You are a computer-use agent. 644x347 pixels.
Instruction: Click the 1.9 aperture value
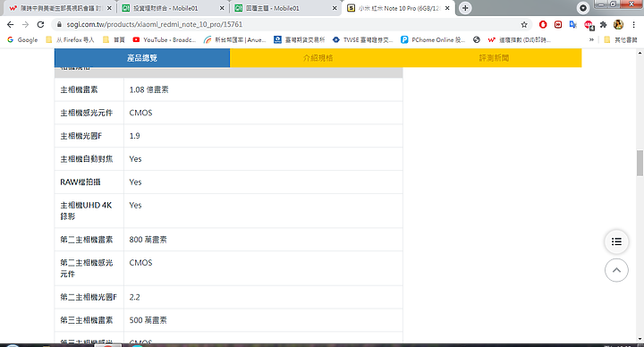click(x=134, y=136)
